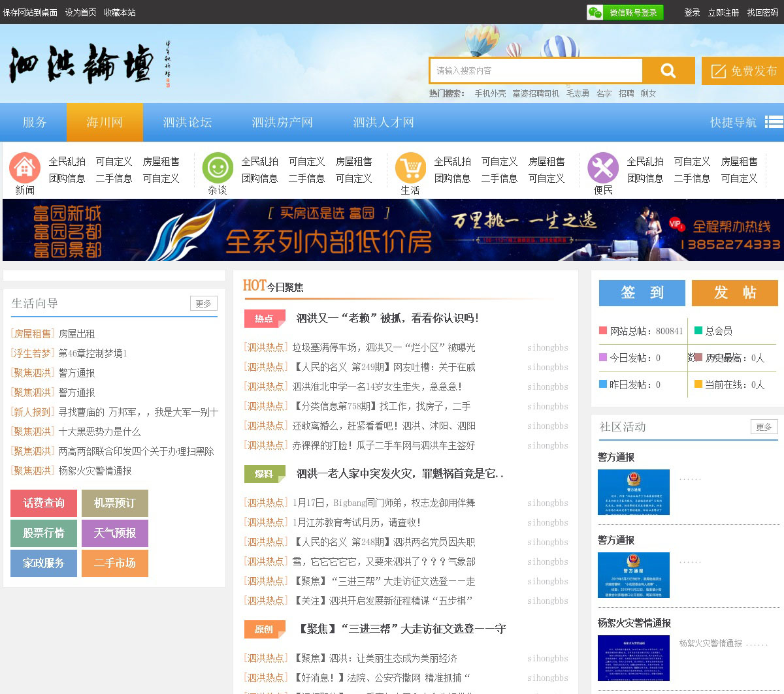Focus the 请输入搜索内容 search field
Image resolution: width=784 pixels, height=694 pixels.
(536, 71)
